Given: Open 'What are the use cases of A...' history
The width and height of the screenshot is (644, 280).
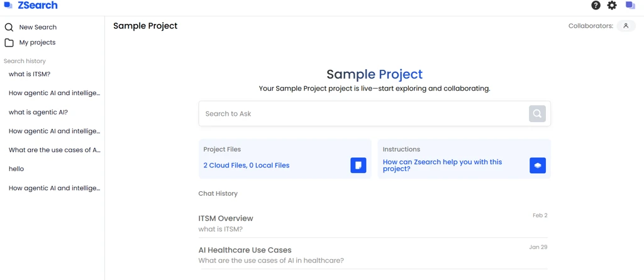Looking at the screenshot, I should 54,150.
